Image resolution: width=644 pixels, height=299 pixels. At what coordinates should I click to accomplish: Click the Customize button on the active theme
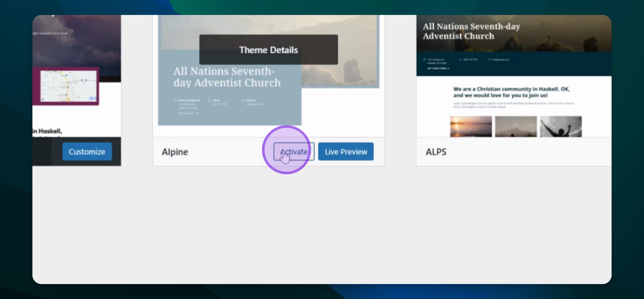tap(87, 152)
